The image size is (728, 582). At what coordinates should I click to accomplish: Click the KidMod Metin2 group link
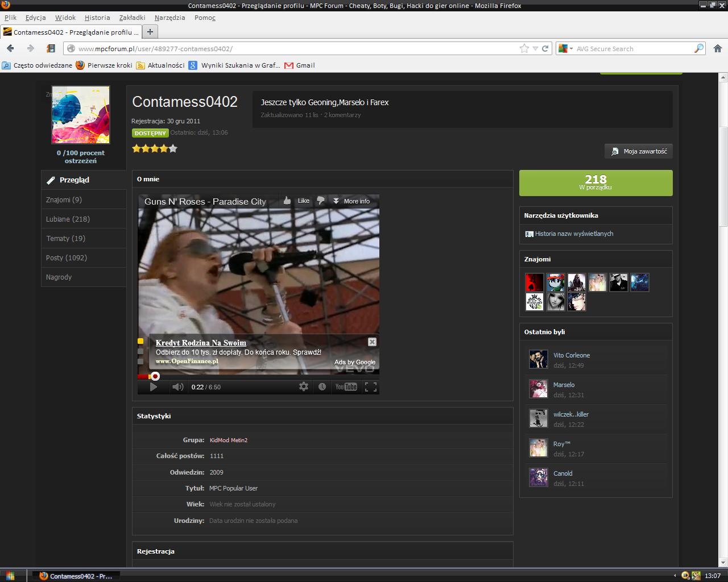[229, 440]
